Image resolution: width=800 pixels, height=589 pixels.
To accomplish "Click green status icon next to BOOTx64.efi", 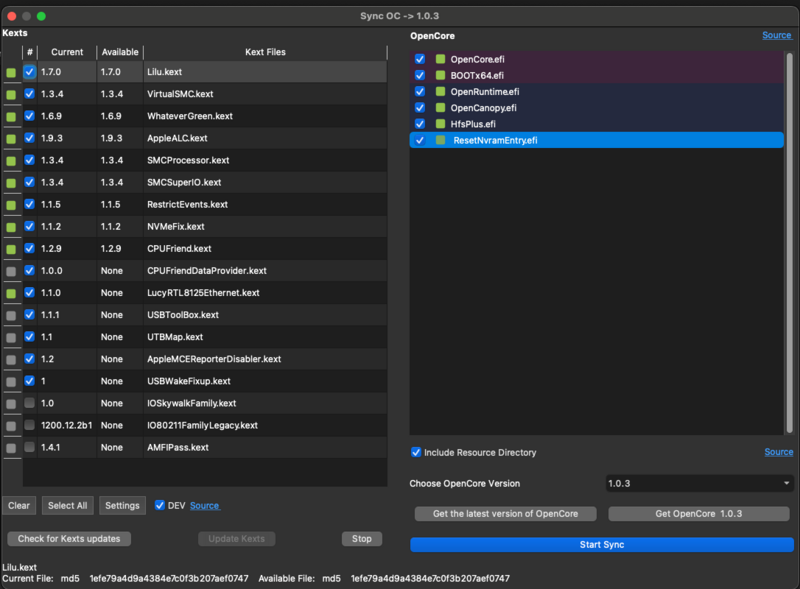I will point(440,76).
